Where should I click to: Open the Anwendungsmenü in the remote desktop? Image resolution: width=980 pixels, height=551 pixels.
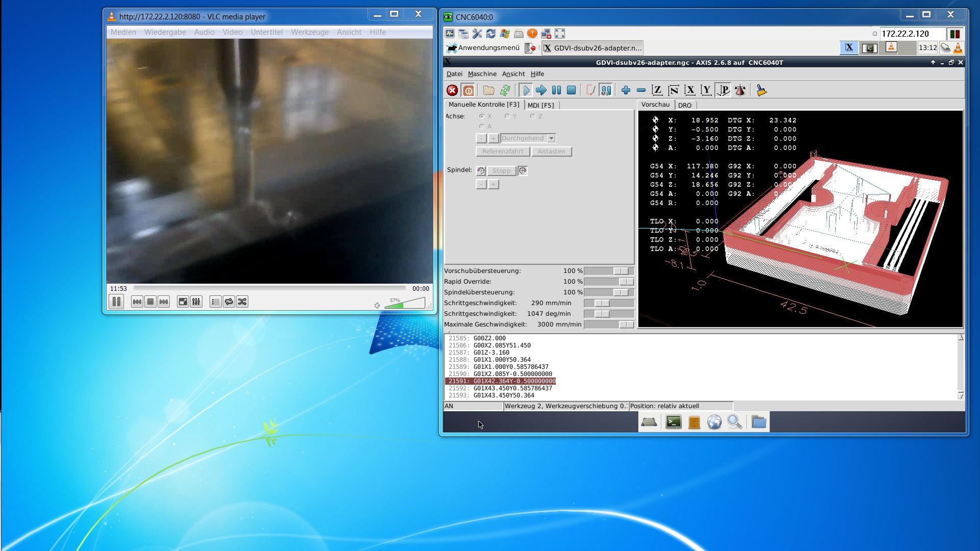[x=482, y=48]
